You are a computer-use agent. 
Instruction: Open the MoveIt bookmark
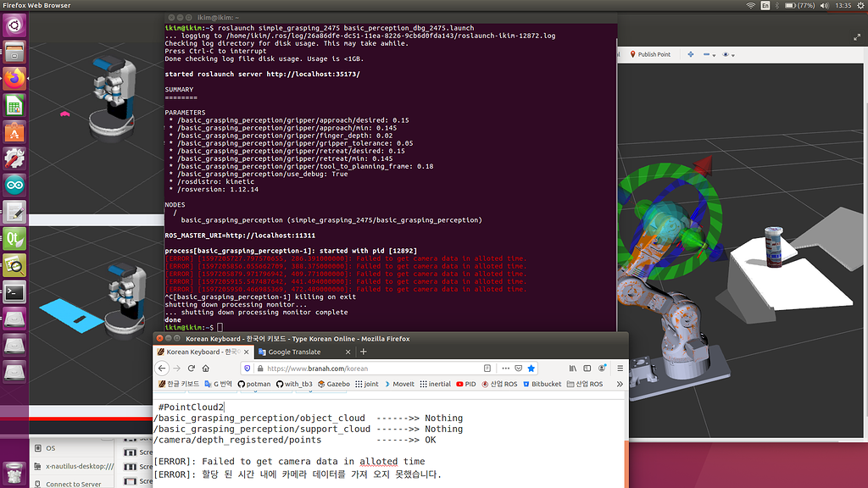coord(398,384)
